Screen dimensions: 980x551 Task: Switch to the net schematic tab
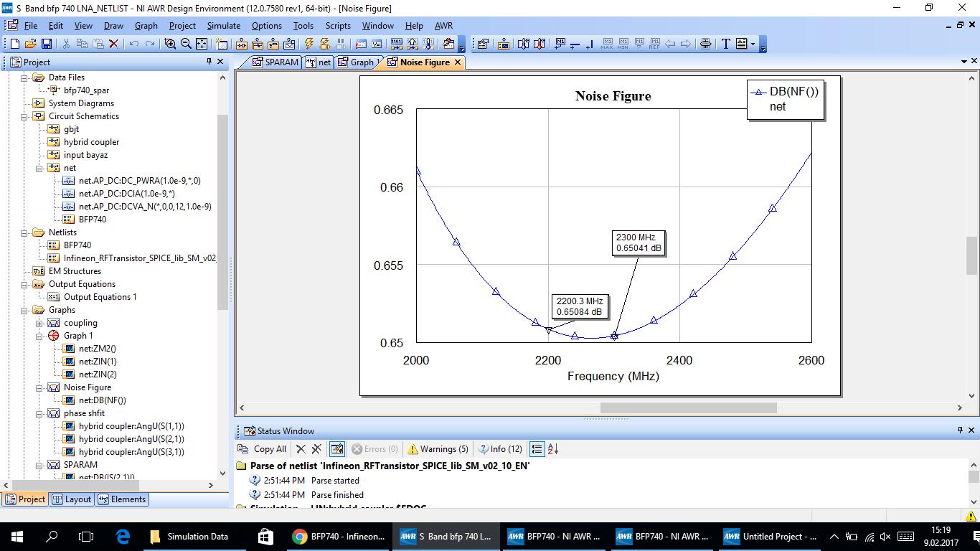tap(319, 62)
